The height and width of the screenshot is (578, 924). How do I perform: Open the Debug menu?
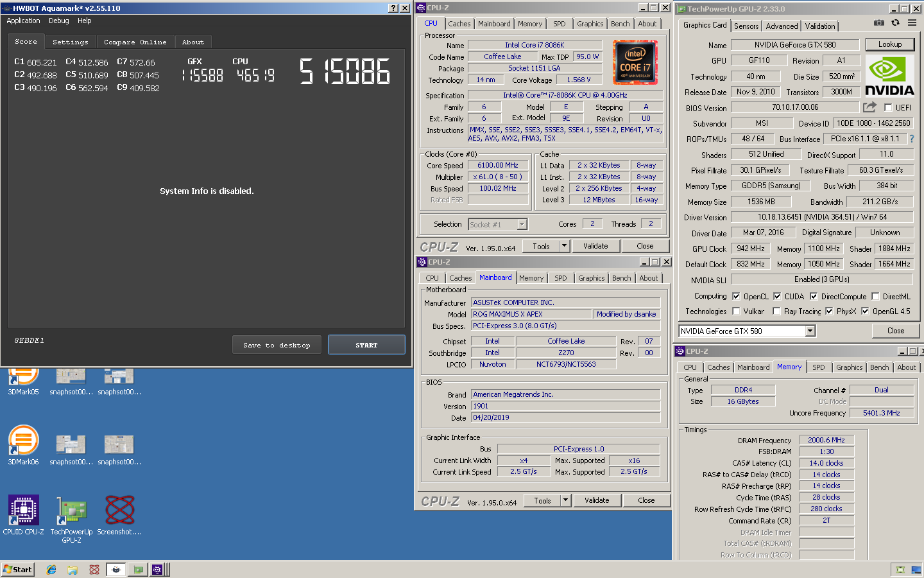tap(58, 21)
